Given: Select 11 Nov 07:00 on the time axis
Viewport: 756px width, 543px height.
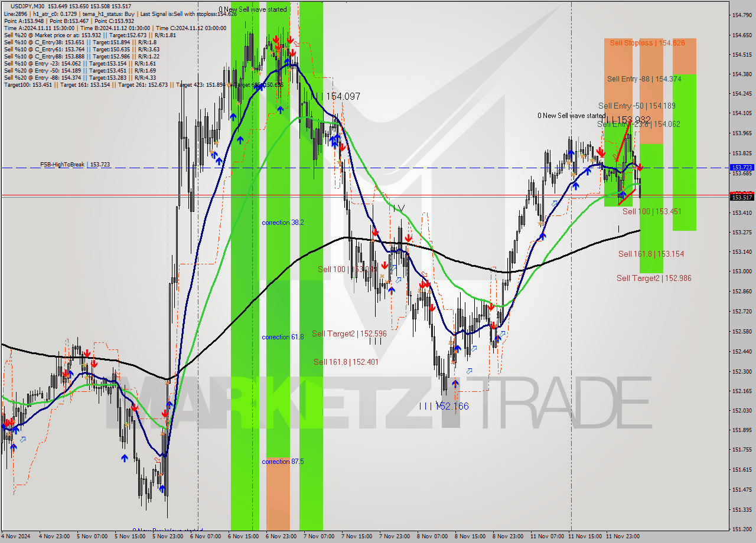Looking at the screenshot, I should click(x=548, y=537).
